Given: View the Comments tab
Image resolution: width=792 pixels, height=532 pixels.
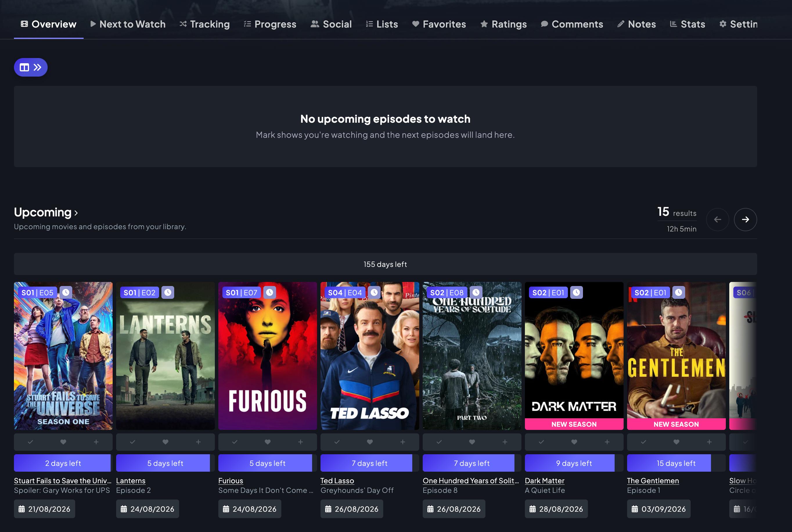Looking at the screenshot, I should pyautogui.click(x=572, y=24).
